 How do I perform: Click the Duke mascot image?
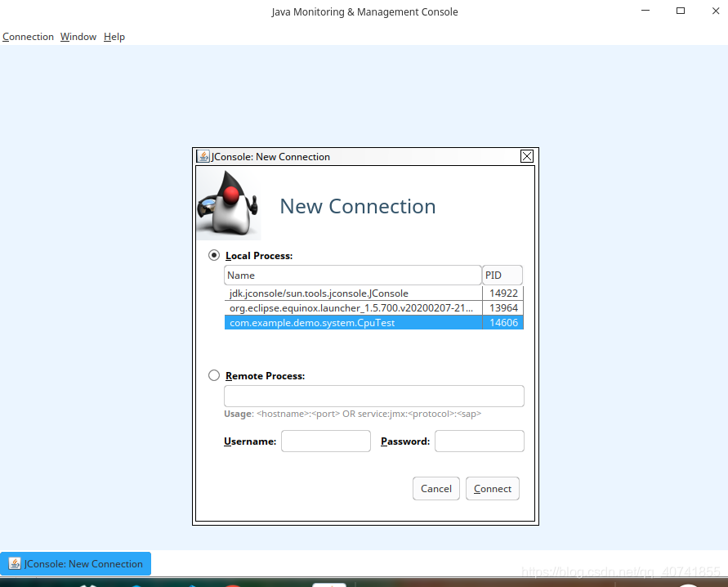pyautogui.click(x=229, y=204)
